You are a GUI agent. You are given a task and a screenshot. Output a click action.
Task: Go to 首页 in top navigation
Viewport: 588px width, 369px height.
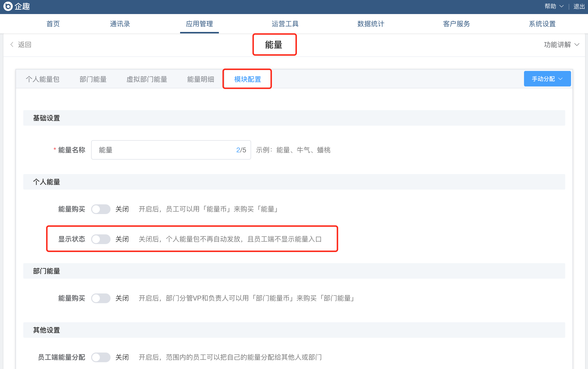click(53, 24)
